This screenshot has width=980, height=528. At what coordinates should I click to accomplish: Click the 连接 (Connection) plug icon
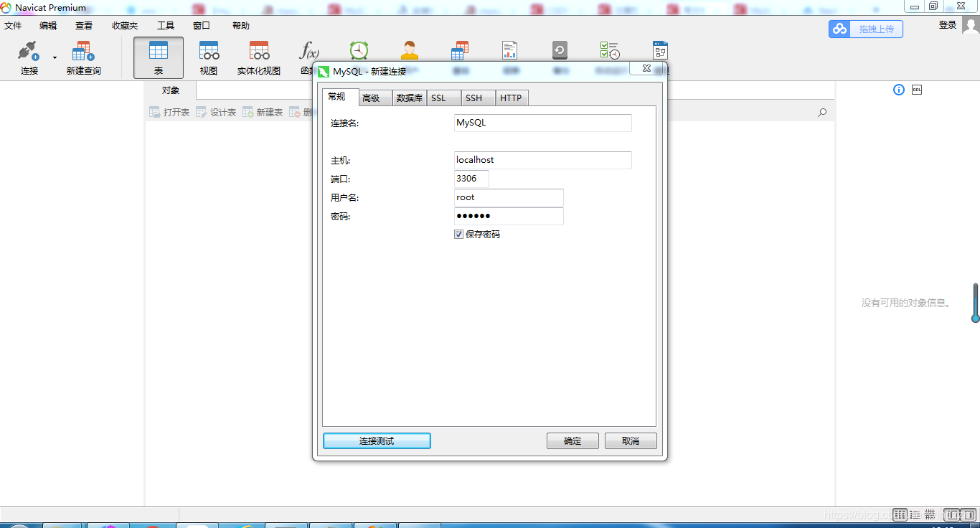click(29, 51)
